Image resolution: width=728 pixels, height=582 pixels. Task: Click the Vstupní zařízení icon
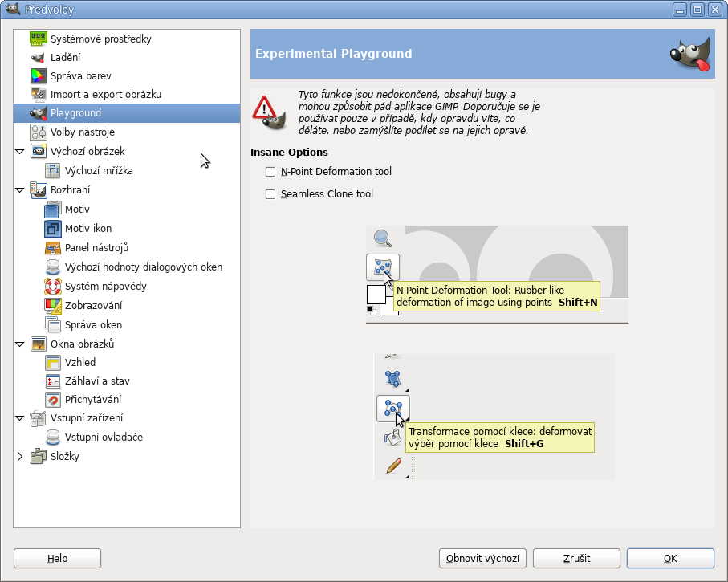pyautogui.click(x=38, y=418)
